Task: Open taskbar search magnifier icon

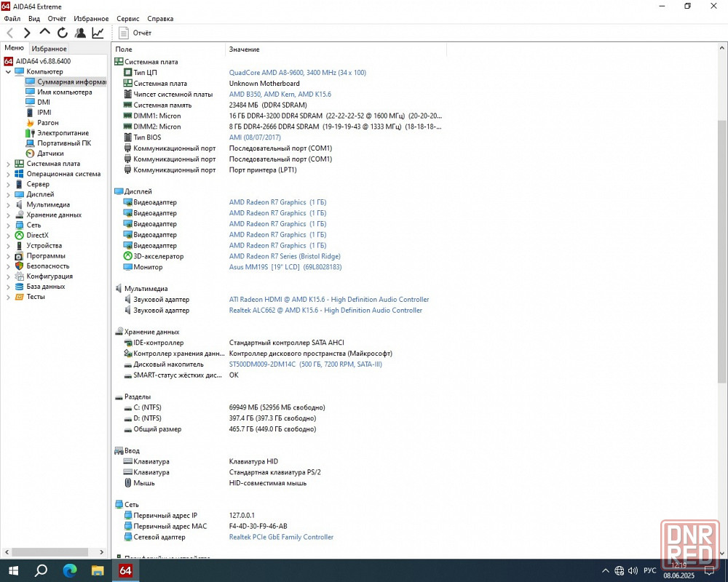Action: 41,570
